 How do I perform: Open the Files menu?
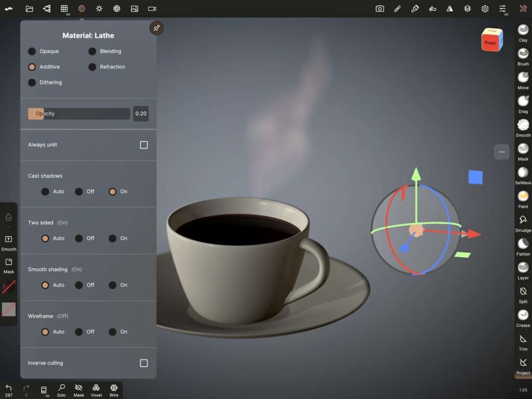point(29,9)
